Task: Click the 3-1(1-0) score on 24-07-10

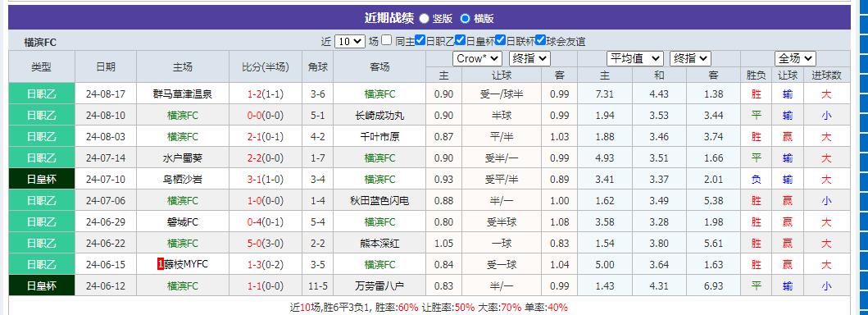Action: coord(266,180)
